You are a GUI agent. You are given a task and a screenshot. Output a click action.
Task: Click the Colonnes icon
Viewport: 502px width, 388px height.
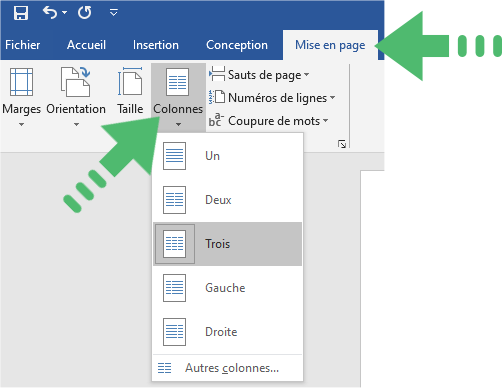pos(178,82)
